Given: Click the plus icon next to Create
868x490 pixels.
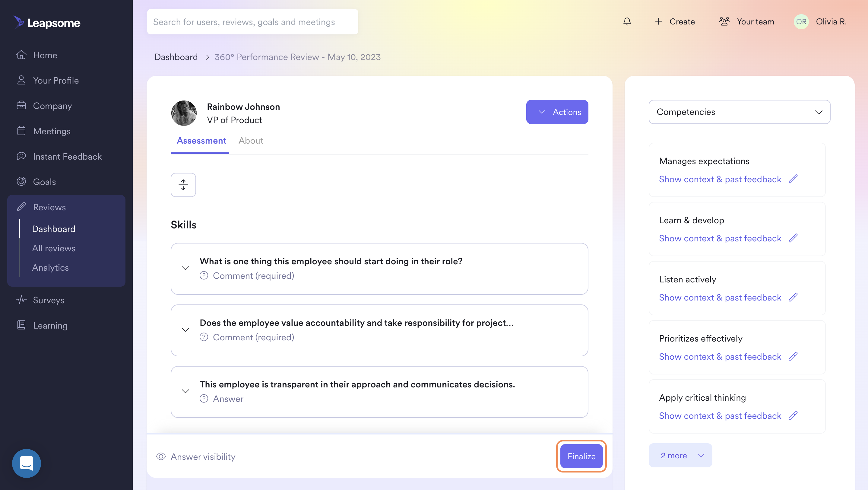Looking at the screenshot, I should point(658,21).
